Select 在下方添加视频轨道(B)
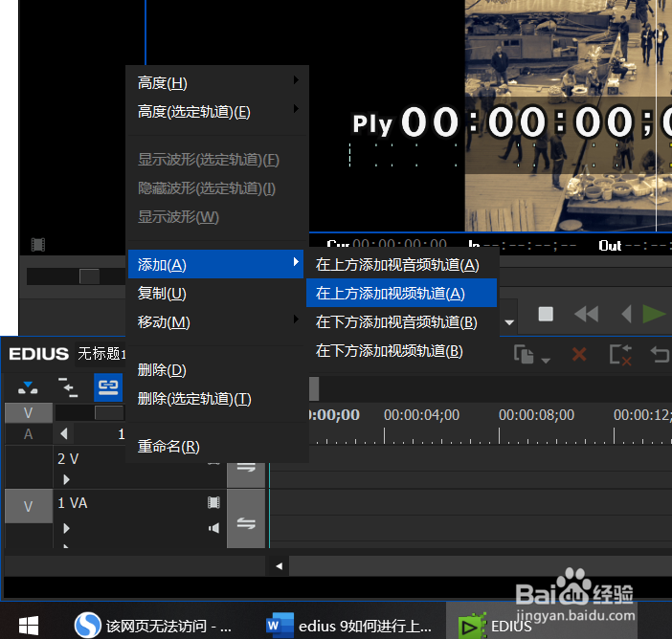Screen dimensions: 672x639 point(401,351)
